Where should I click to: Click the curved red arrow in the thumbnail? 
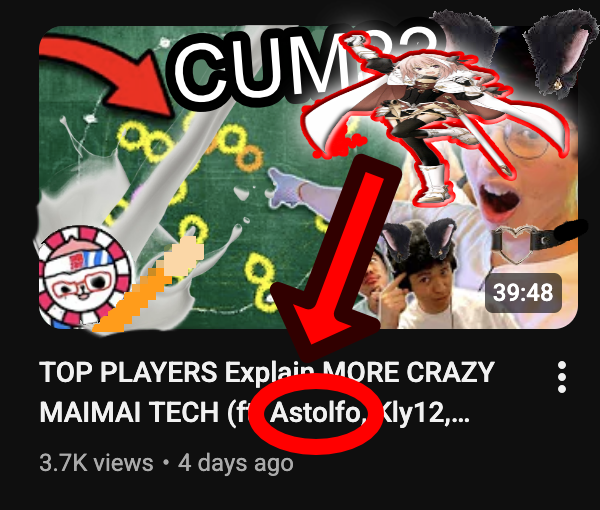pos(109,73)
